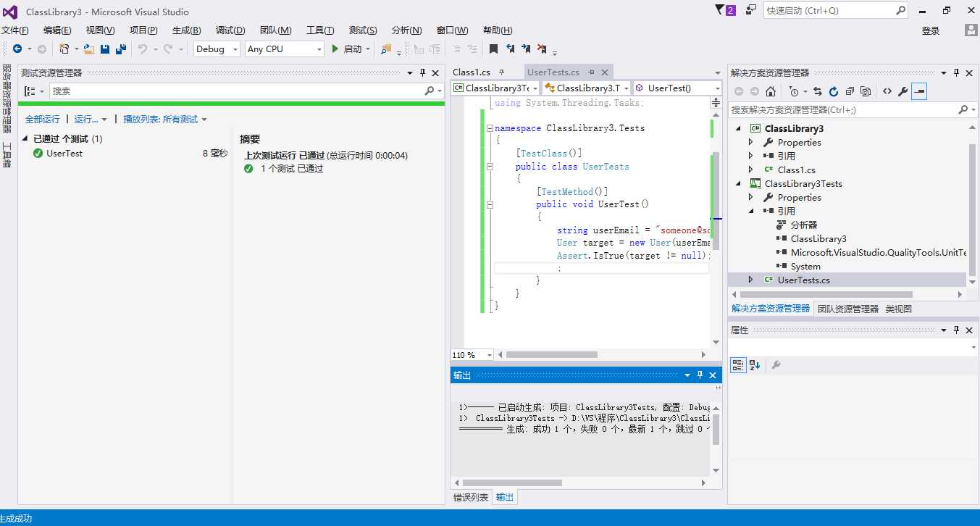Open the 测试(S) menu
The image size is (980, 526).
coord(363,30)
